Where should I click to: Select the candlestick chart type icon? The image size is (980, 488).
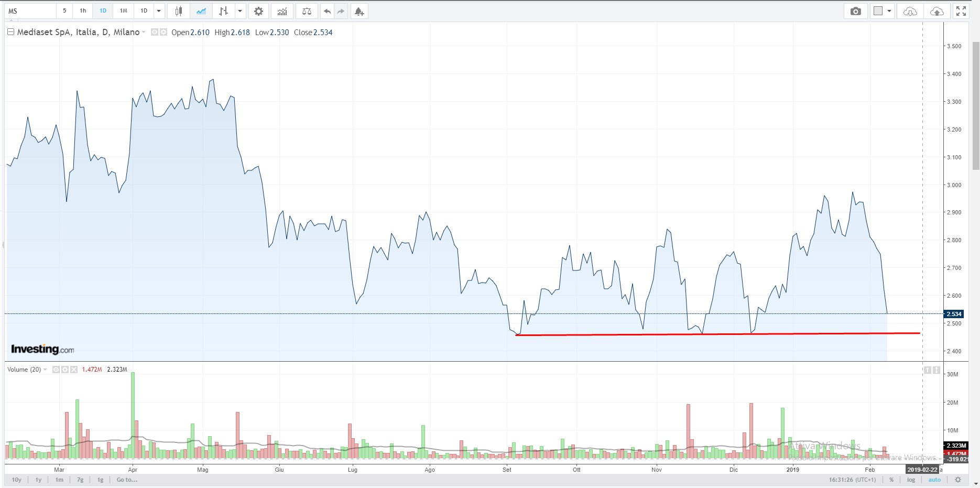tap(179, 11)
